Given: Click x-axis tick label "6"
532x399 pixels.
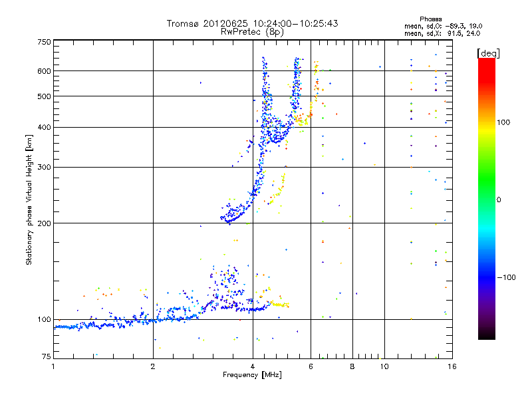Looking at the screenshot, I should pyautogui.click(x=311, y=366).
